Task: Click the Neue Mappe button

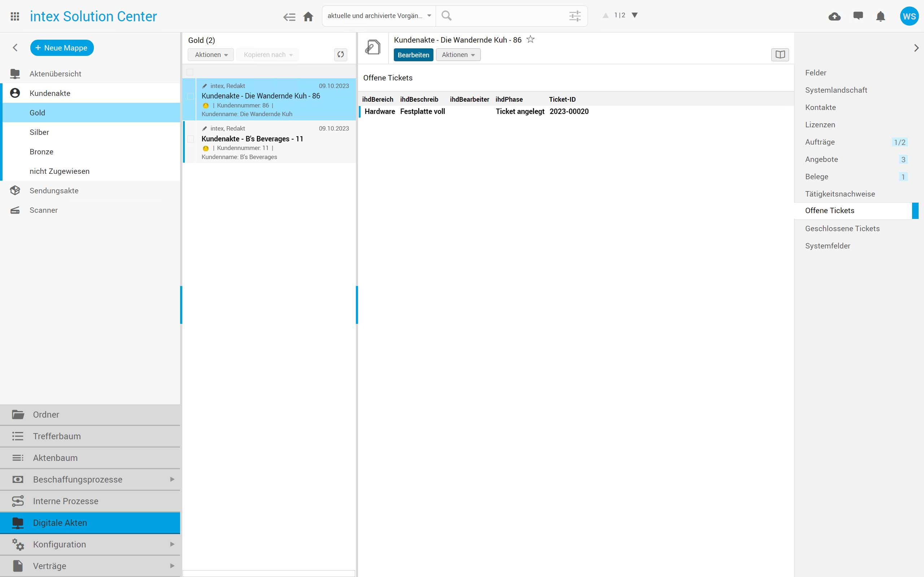Action: click(x=62, y=48)
